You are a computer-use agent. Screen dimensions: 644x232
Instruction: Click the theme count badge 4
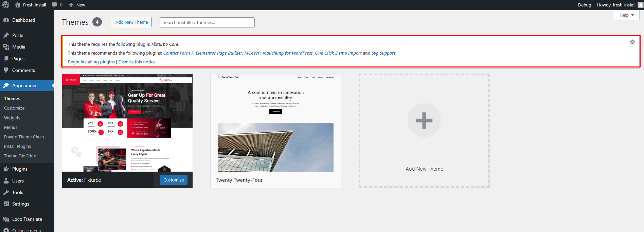[97, 22]
